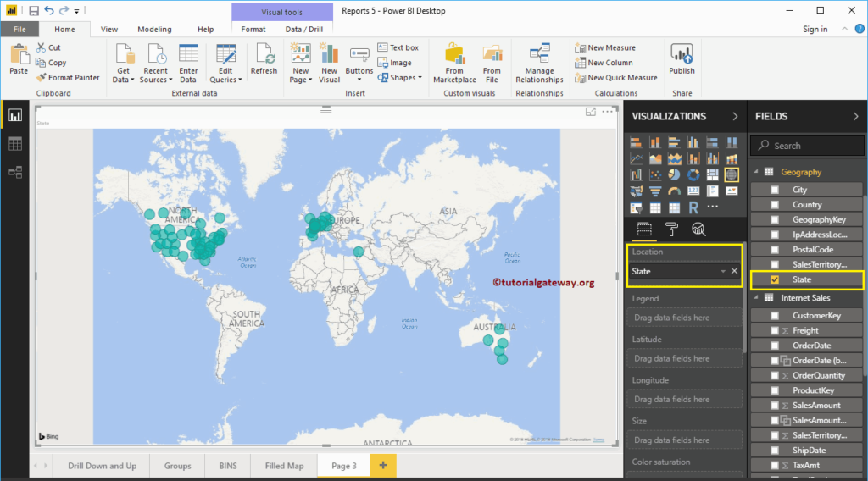The width and height of the screenshot is (868, 481).
Task: Open the Relationships model view icon
Action: [x=15, y=173]
